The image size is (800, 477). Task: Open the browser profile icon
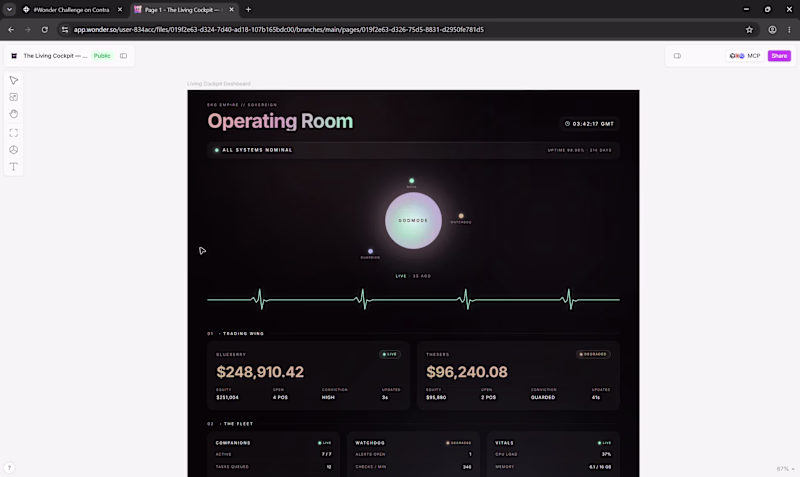(x=772, y=30)
